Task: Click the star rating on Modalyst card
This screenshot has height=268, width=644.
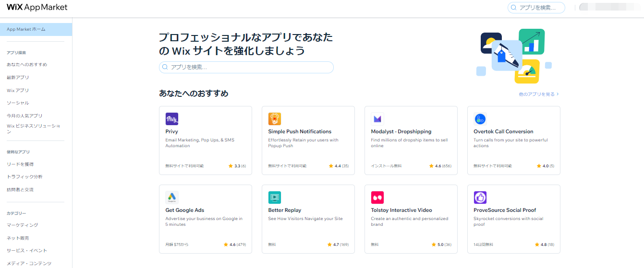Action: click(440, 166)
